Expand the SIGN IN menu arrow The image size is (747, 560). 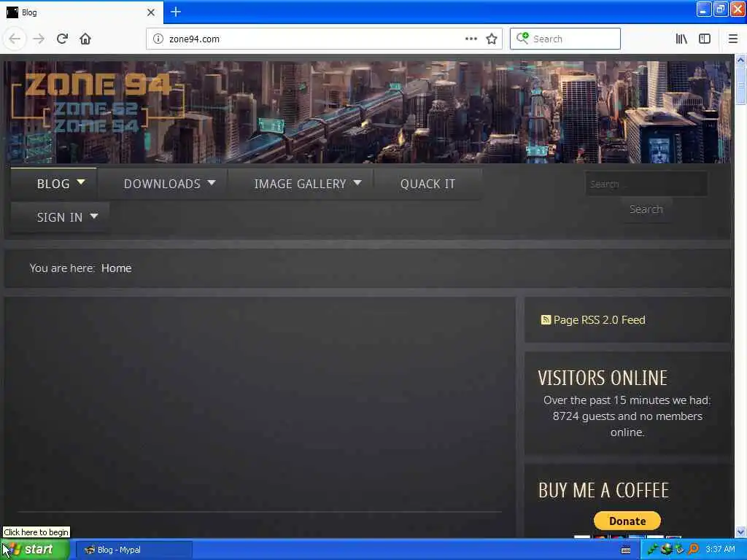pos(94,216)
